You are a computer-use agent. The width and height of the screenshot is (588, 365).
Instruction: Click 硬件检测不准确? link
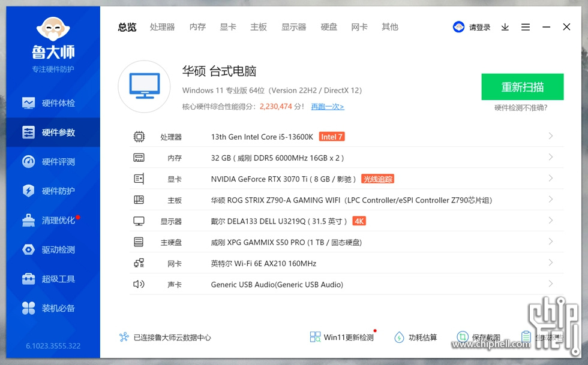[x=521, y=108]
